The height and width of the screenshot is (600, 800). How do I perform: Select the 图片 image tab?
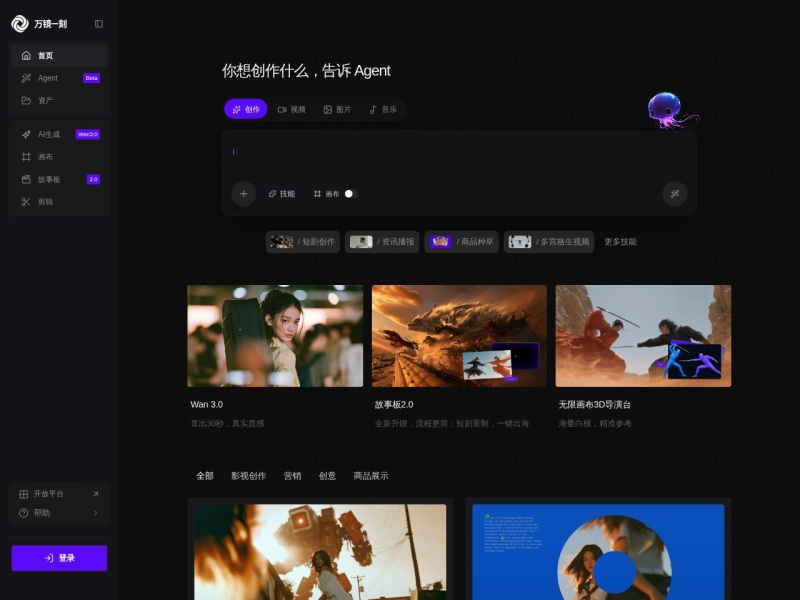pyautogui.click(x=337, y=109)
